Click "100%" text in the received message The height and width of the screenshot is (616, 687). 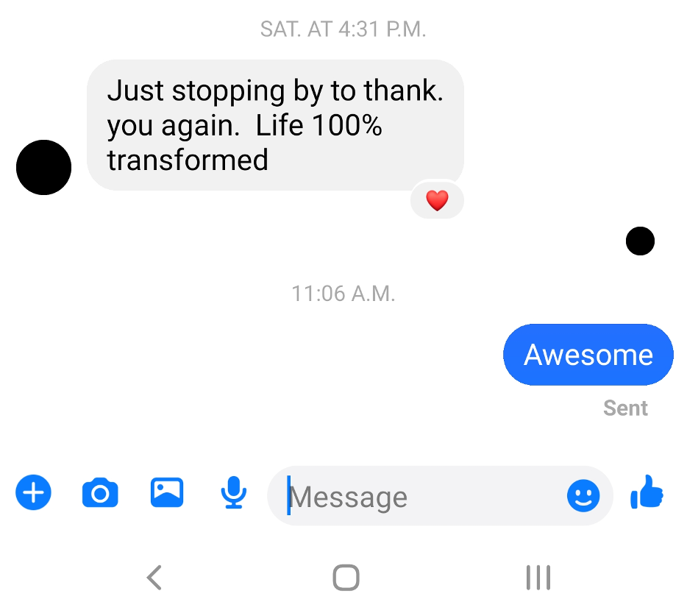347,125
